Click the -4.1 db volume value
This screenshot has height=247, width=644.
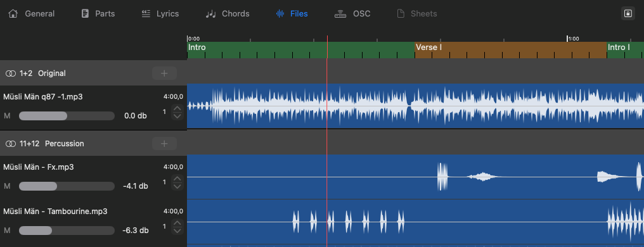tap(136, 186)
